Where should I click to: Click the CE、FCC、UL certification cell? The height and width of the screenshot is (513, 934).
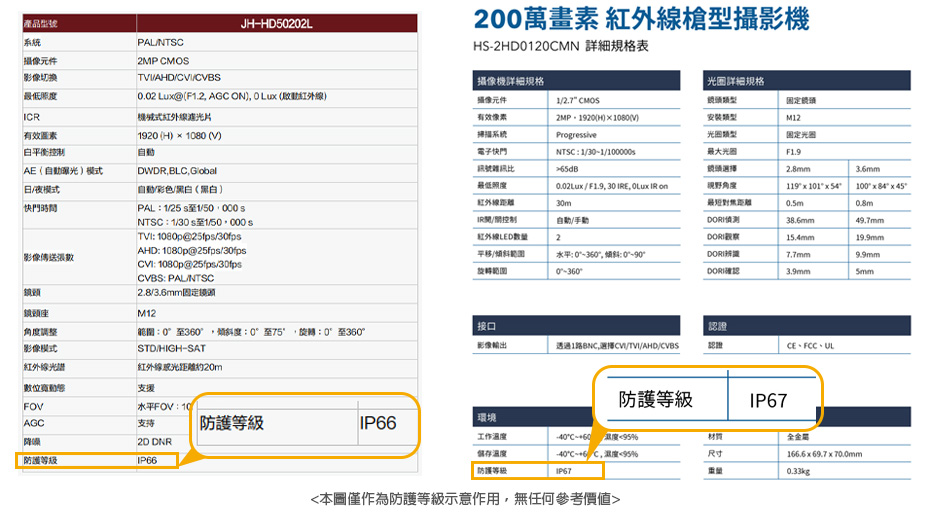844,346
